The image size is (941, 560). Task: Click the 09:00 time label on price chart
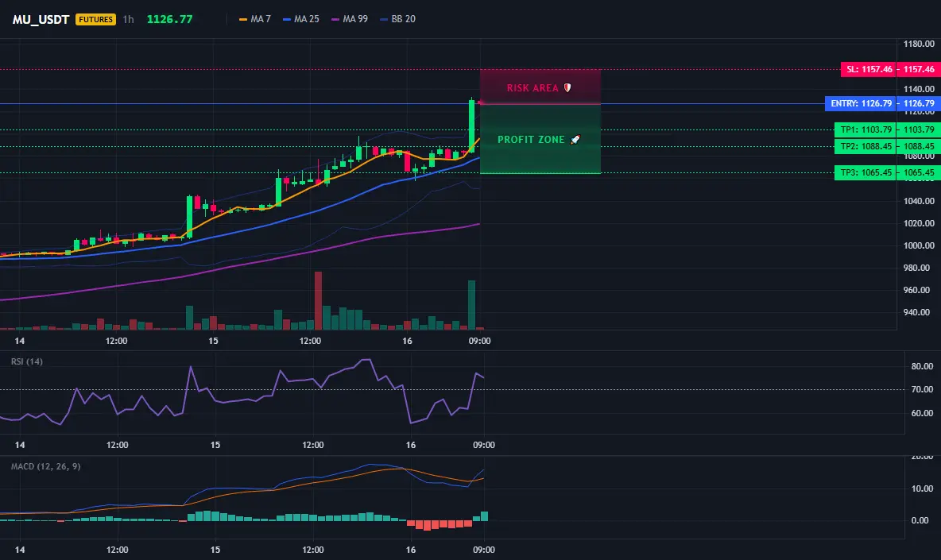point(479,341)
